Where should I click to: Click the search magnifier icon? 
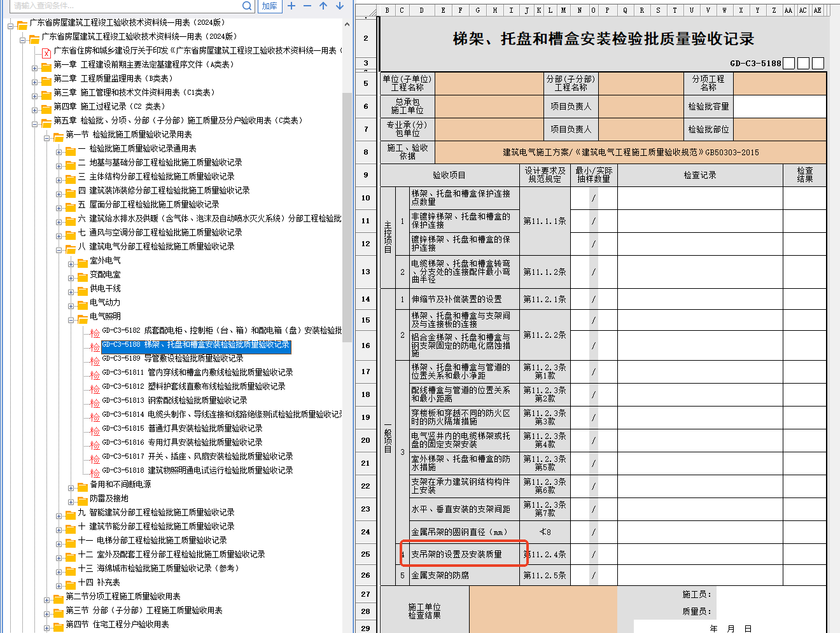(x=248, y=6)
